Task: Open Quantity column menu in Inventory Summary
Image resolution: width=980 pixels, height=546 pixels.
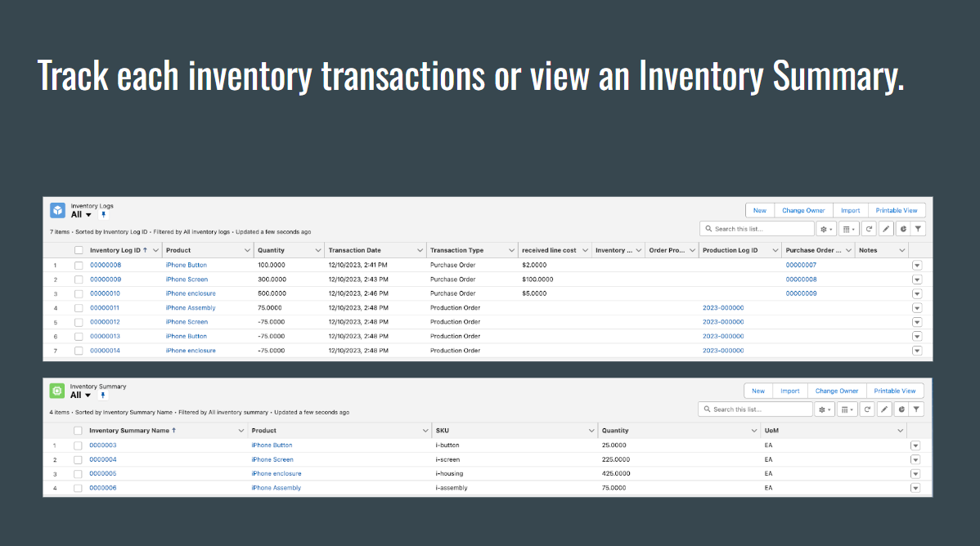Action: [x=753, y=431]
